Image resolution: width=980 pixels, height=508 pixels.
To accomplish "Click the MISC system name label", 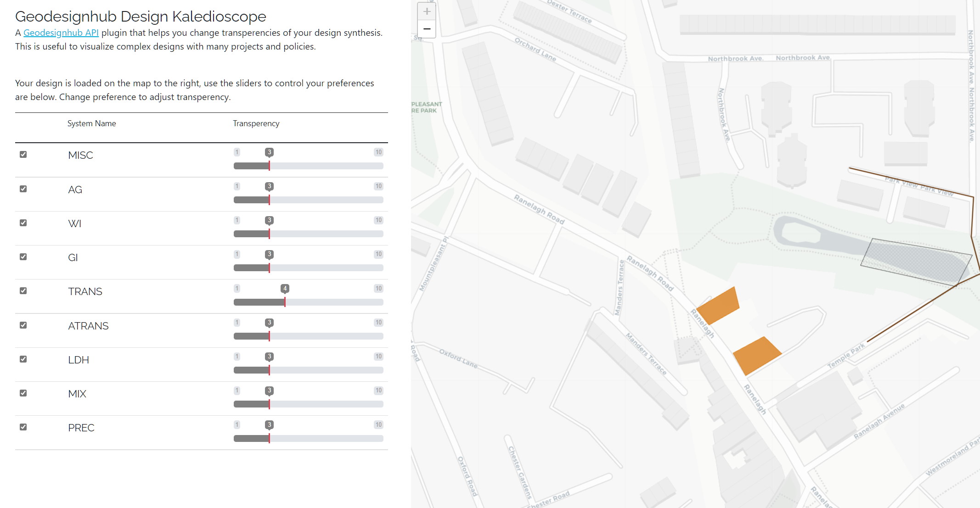I will coord(80,155).
